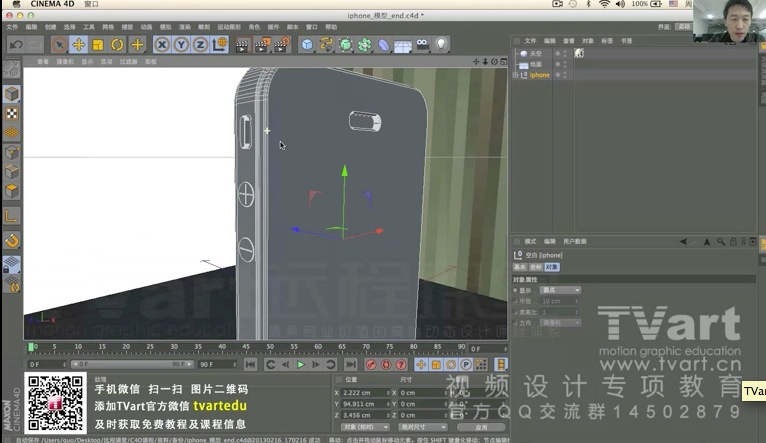This screenshot has width=766, height=443.
Task: Jump to the start of animation
Action: tap(251, 364)
